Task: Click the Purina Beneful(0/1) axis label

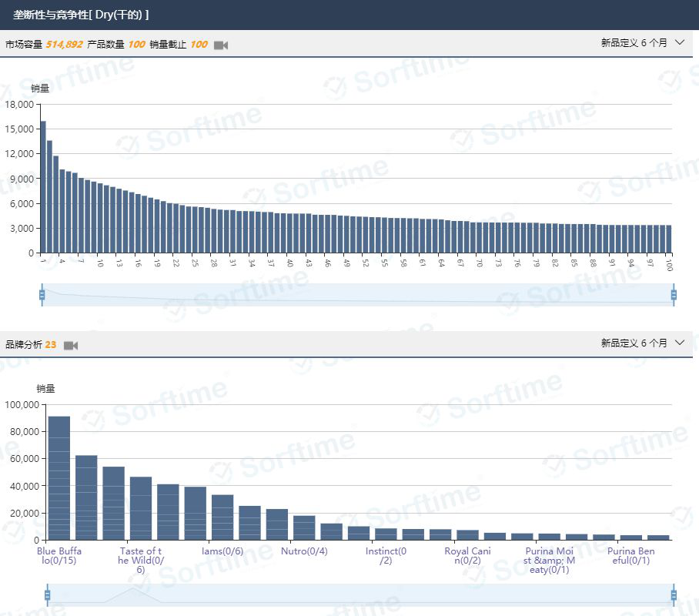Action: coord(630,556)
